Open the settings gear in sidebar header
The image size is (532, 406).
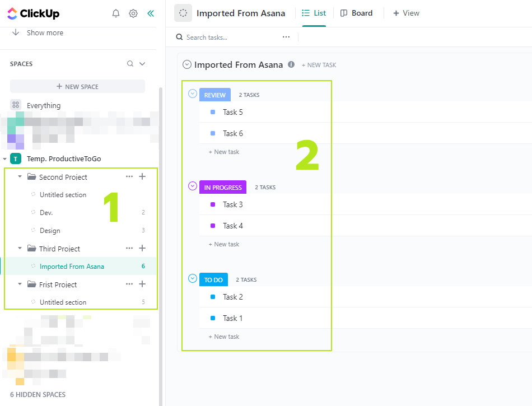coord(133,13)
